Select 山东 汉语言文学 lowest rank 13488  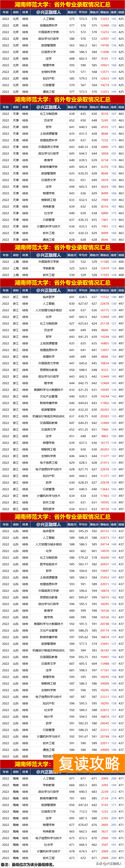point(105,664)
